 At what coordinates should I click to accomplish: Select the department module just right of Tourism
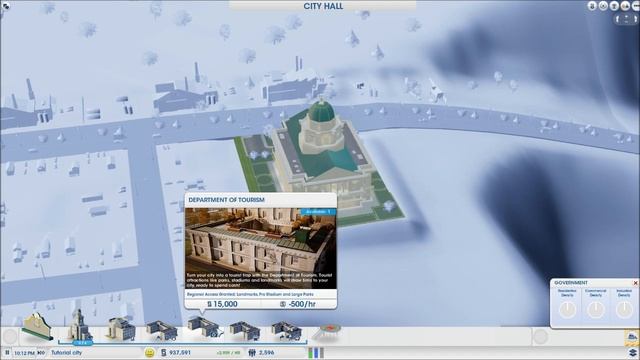(x=244, y=330)
